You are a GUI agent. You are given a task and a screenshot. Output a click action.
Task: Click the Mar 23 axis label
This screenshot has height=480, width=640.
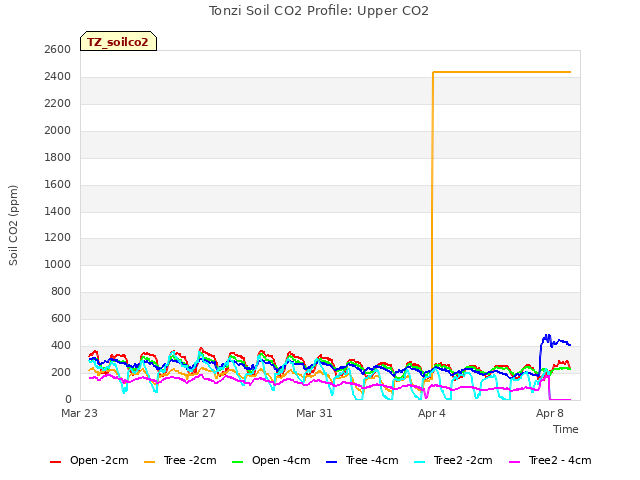point(79,413)
